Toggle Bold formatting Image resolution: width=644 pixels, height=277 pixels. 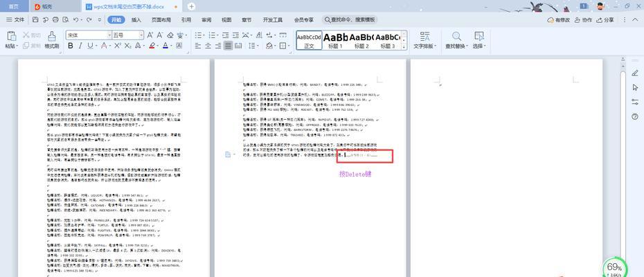(x=71, y=46)
